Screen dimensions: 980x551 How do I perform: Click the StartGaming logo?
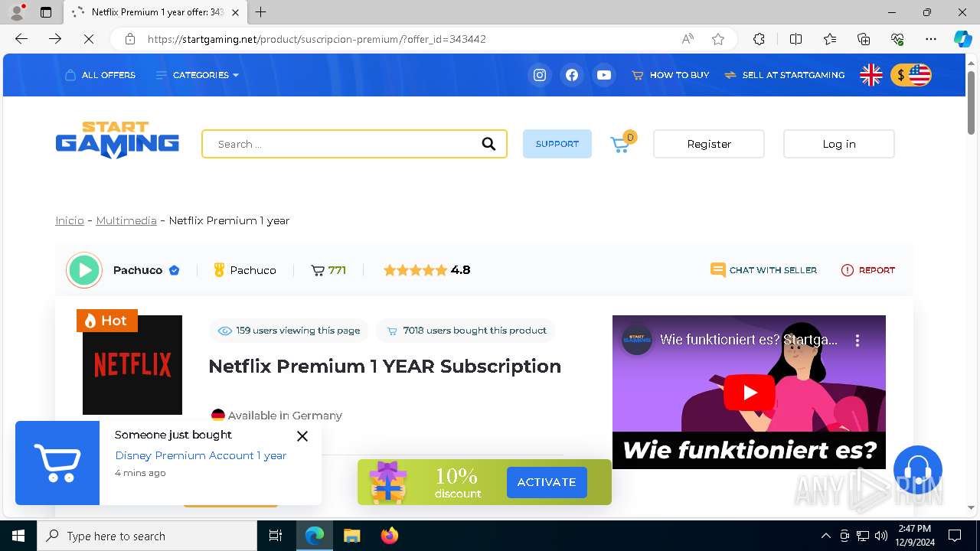(117, 140)
